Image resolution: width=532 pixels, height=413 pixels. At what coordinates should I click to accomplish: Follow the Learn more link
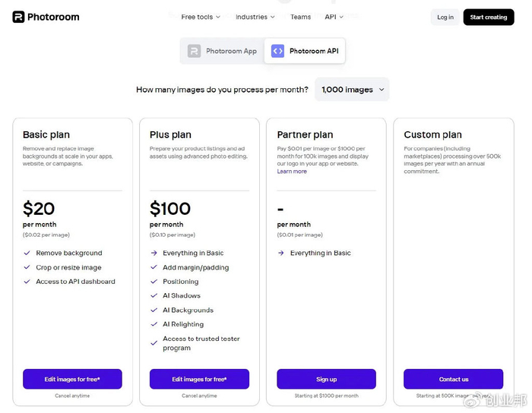292,172
